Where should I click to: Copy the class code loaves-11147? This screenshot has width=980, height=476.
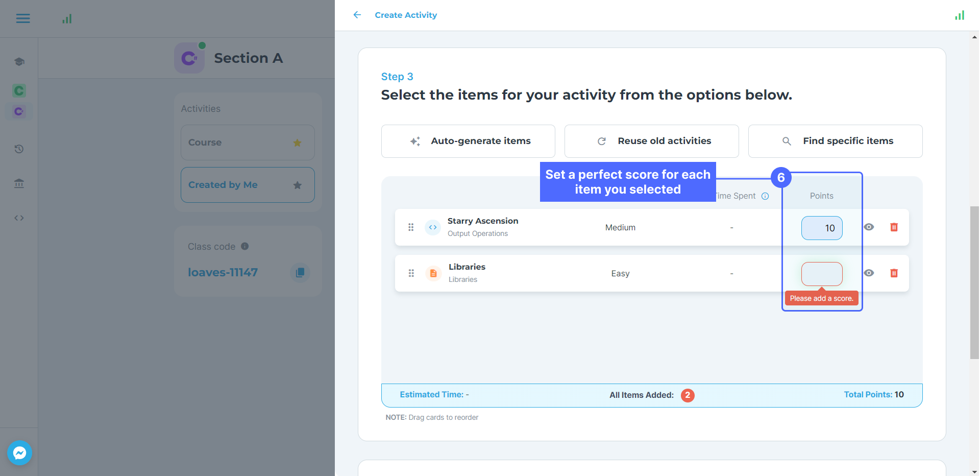(x=300, y=273)
